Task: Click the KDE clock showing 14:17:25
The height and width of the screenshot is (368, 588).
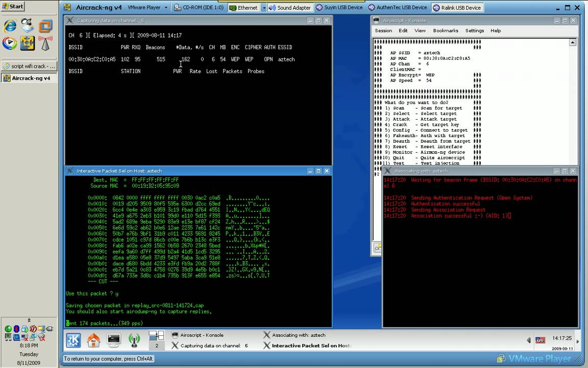Action: (x=562, y=338)
